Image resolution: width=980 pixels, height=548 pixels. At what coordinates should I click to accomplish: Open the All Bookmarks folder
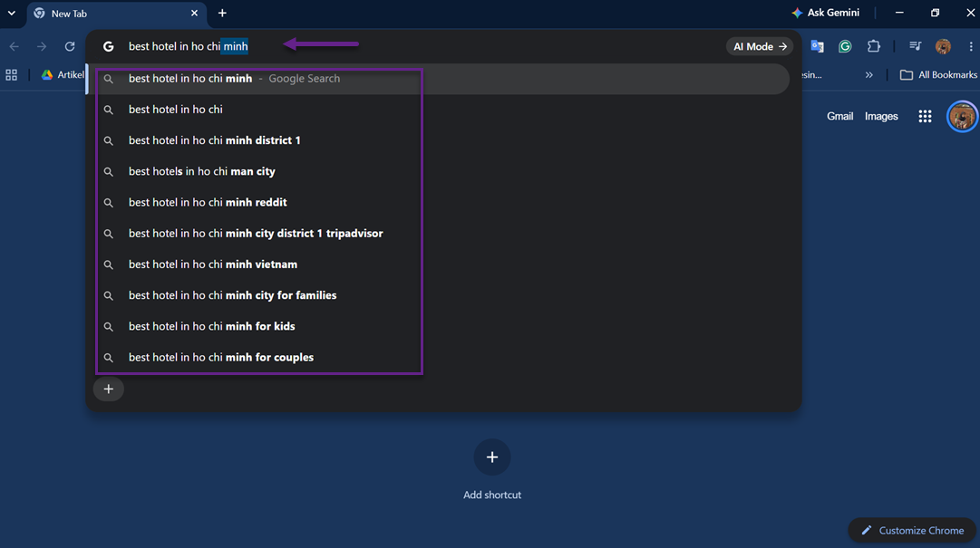(938, 75)
